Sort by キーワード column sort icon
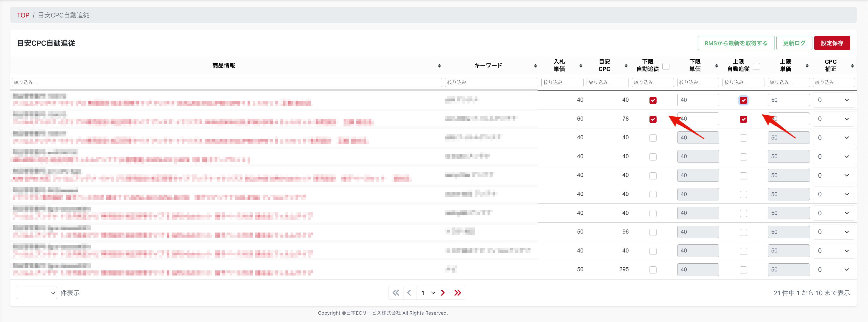This screenshot has height=322, width=868. (535, 66)
